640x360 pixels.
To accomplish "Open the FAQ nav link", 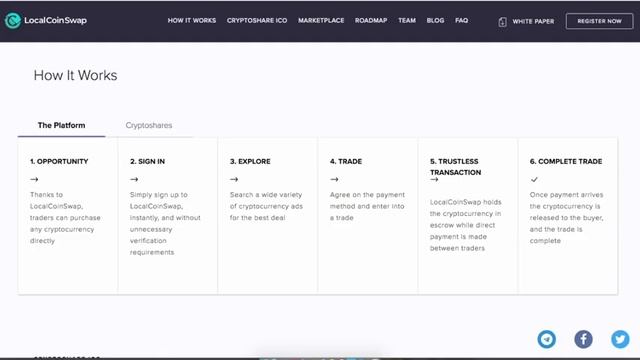I will point(462,20).
